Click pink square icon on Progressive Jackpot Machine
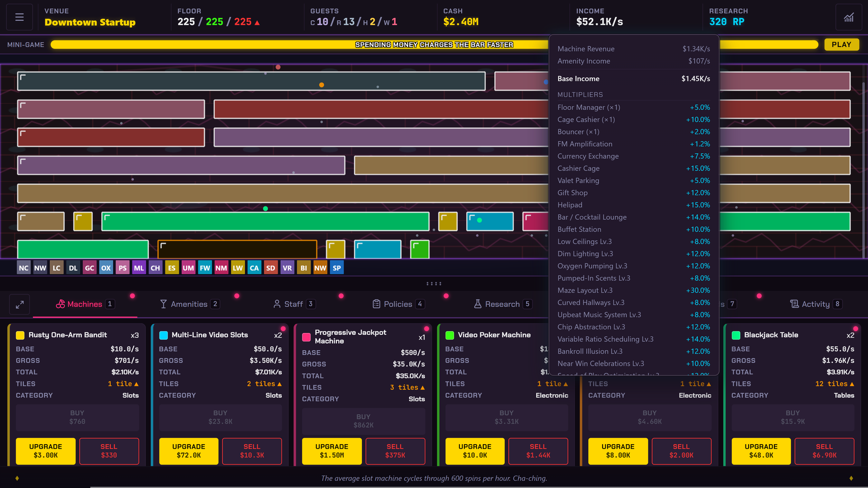This screenshot has height=488, width=868. 306,337
